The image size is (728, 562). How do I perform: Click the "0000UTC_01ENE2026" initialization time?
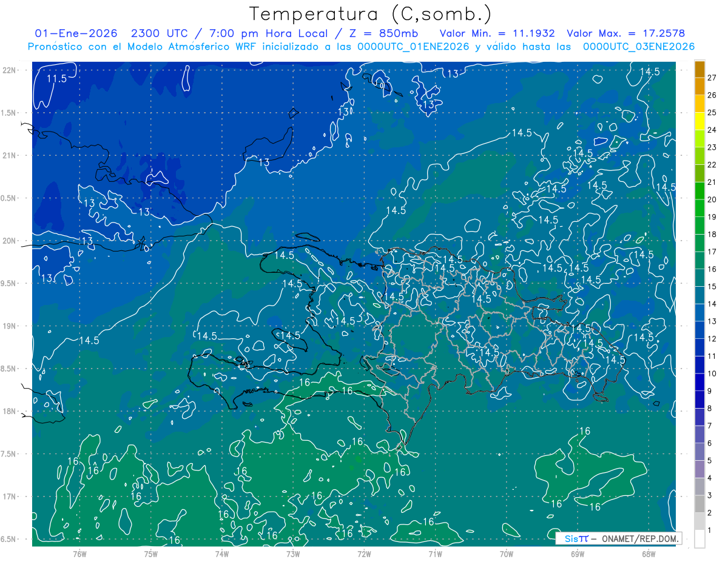pos(413,47)
